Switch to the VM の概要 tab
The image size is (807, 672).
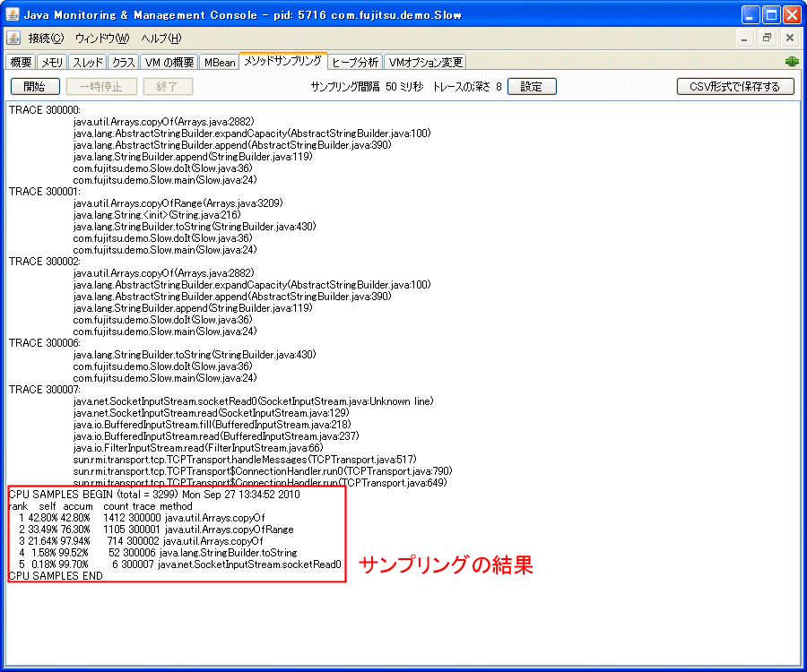(x=169, y=62)
